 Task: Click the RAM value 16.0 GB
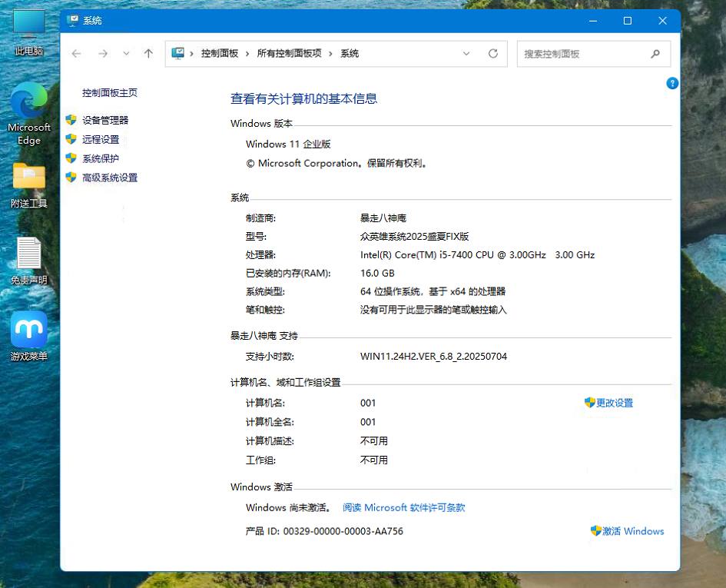(x=377, y=274)
